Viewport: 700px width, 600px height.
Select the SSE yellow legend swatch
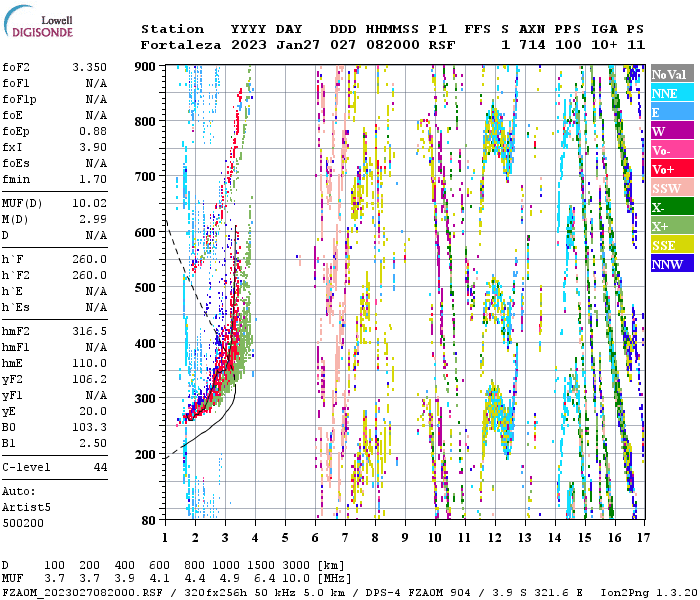[x=672, y=245]
